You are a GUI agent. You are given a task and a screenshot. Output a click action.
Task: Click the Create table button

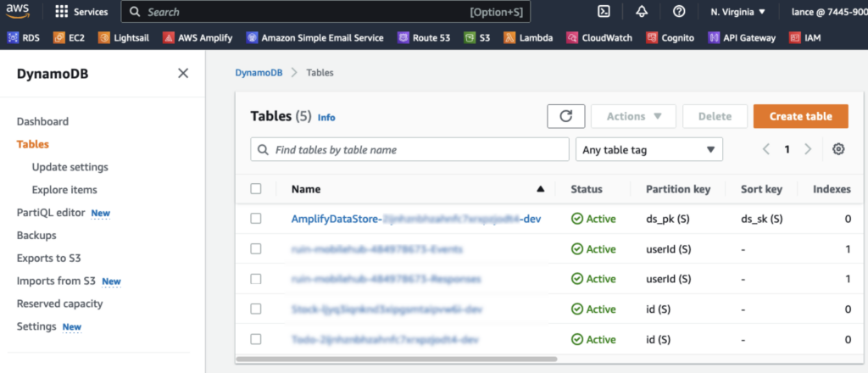[799, 117]
